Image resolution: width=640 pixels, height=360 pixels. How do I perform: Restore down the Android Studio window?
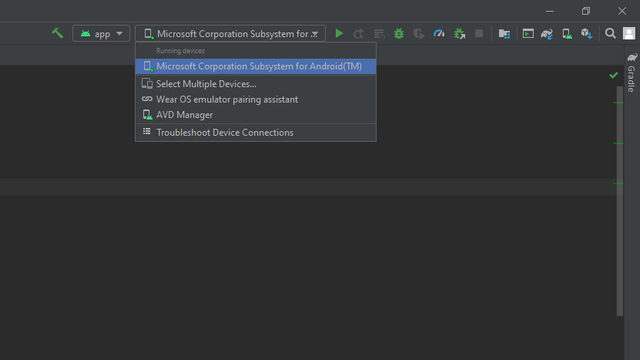(x=586, y=11)
